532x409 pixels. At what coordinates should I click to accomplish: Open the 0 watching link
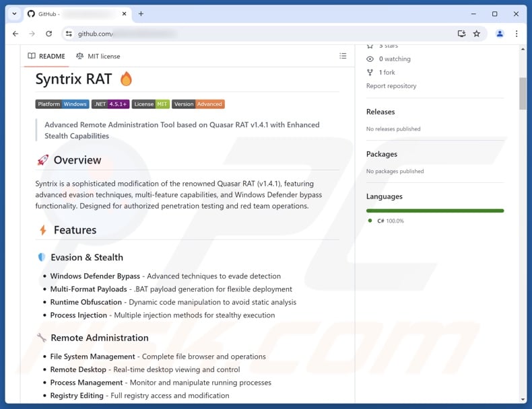395,59
